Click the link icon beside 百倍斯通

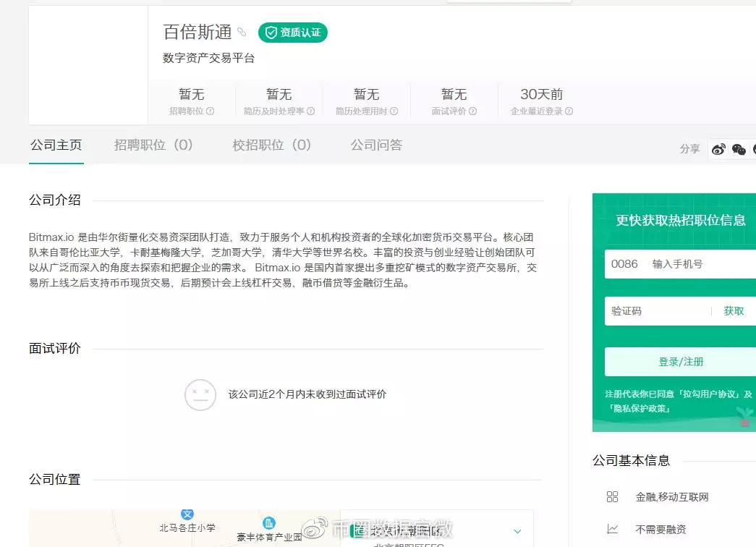pos(242,32)
